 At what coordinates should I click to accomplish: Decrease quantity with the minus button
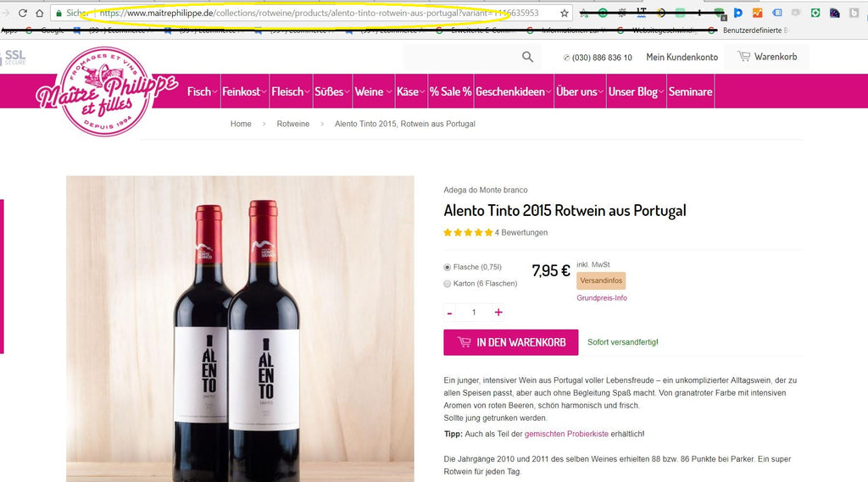click(449, 313)
